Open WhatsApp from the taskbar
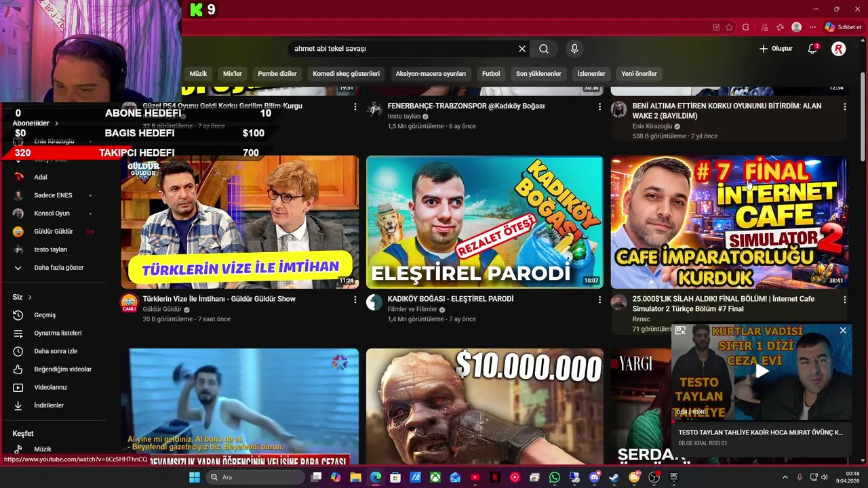 555,477
